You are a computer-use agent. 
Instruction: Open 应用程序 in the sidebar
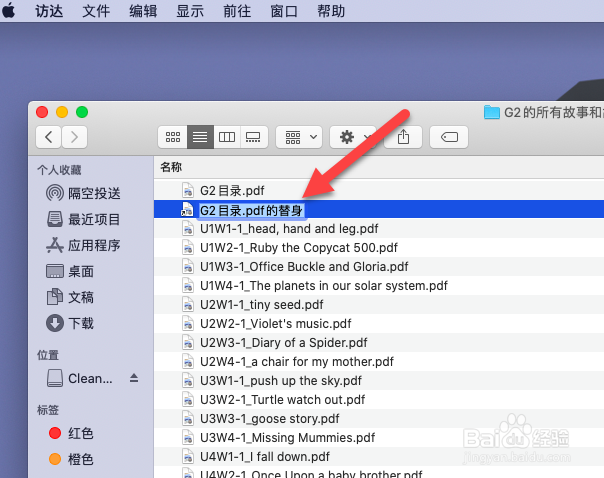click(x=83, y=245)
